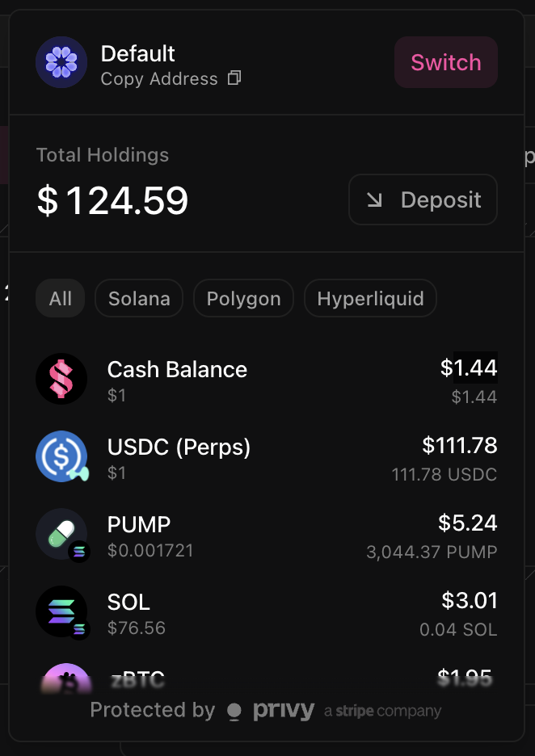This screenshot has width=535, height=756.
Task: Click the Cash Balance dollar icon
Action: pyautogui.click(x=61, y=379)
